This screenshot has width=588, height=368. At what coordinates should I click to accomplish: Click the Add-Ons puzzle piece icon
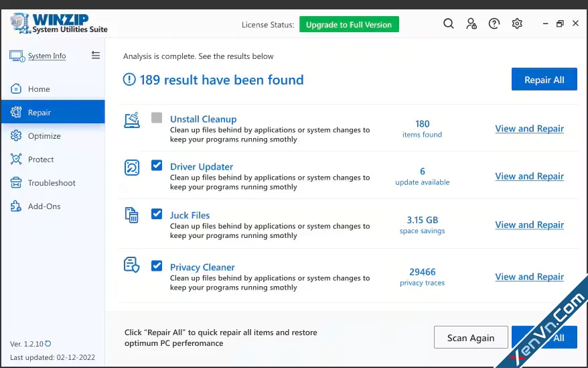(16, 206)
